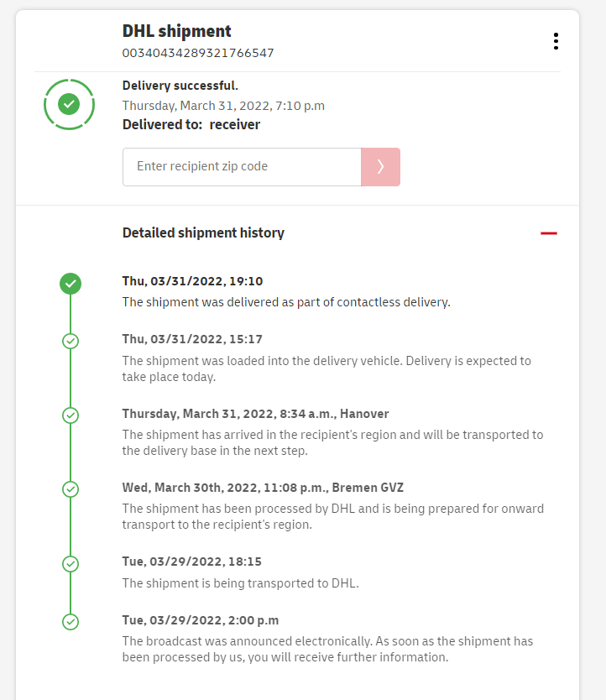The height and width of the screenshot is (700, 606).
Task: Click the checkmark beside the 2:00 p.m. entry
Action: tap(71, 622)
